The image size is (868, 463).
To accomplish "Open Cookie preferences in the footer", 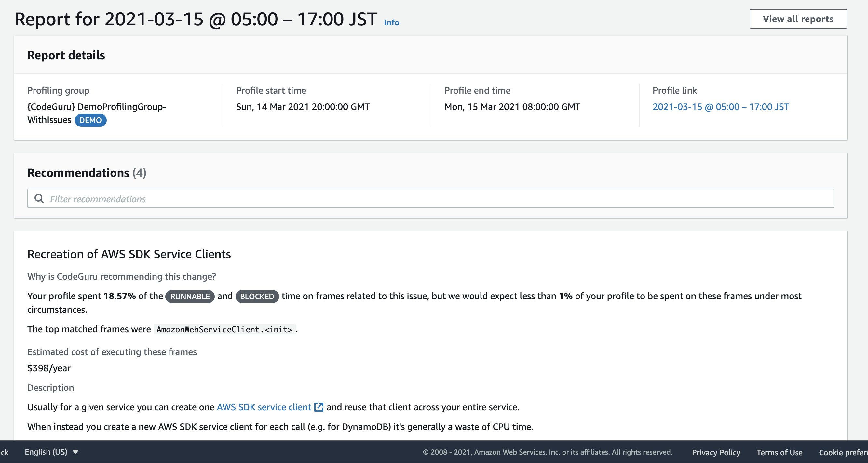I will (x=846, y=452).
